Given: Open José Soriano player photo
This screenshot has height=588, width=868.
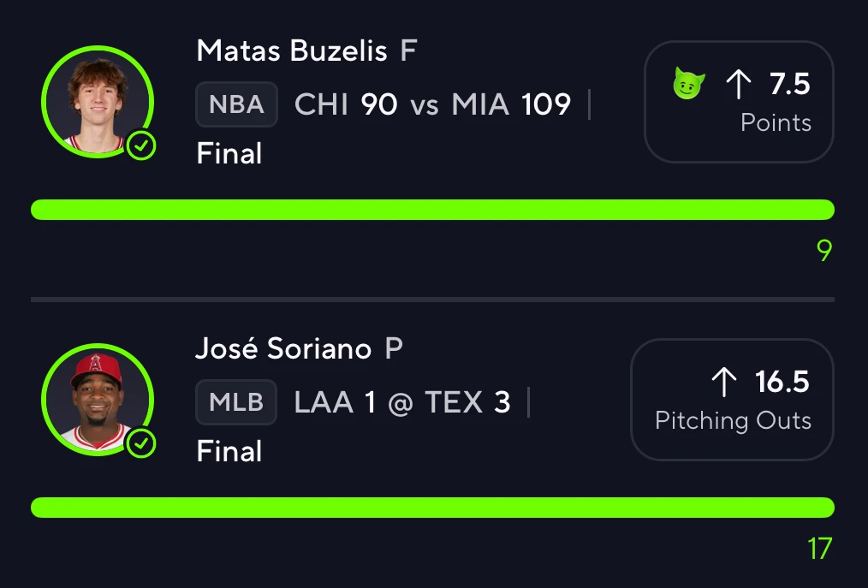Looking at the screenshot, I should point(98,400).
